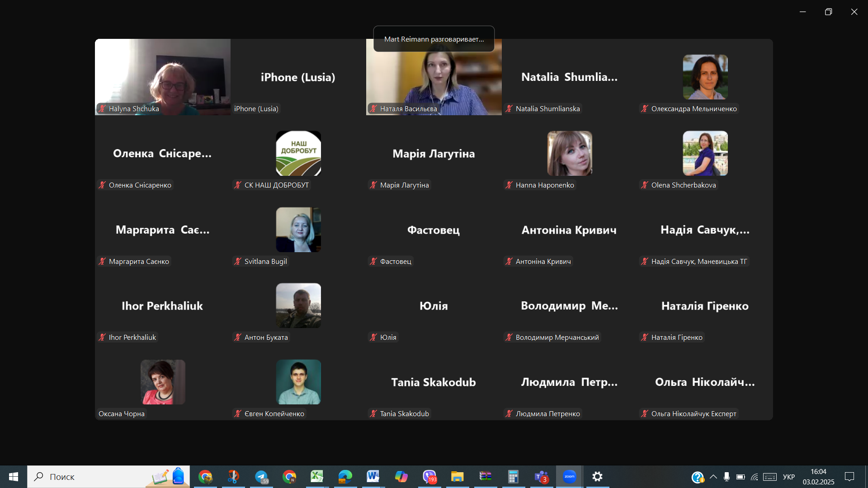Open the clock showing 16:04

(x=818, y=477)
